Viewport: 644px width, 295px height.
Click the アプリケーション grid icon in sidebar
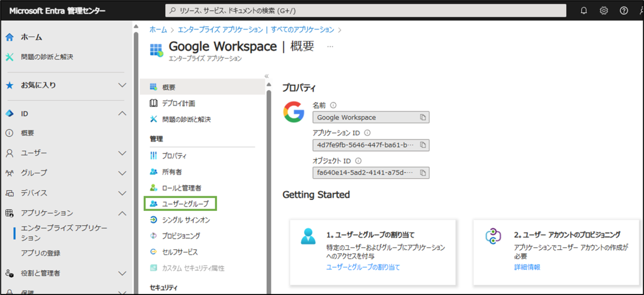click(10, 213)
